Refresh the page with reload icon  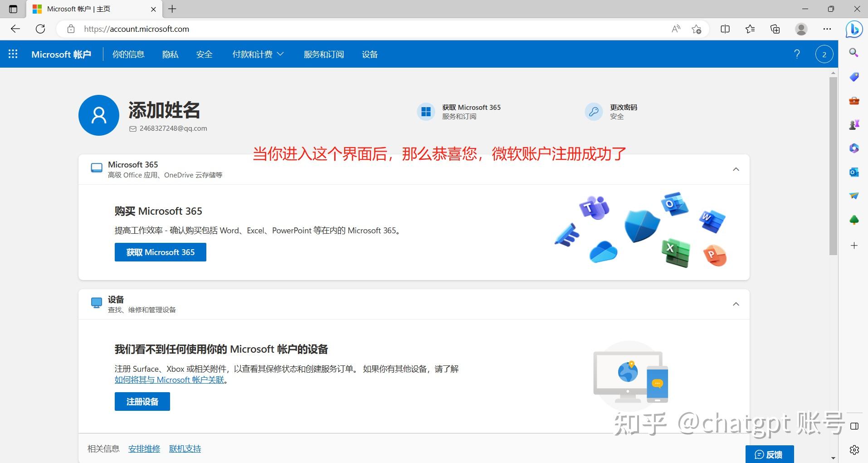coord(40,29)
